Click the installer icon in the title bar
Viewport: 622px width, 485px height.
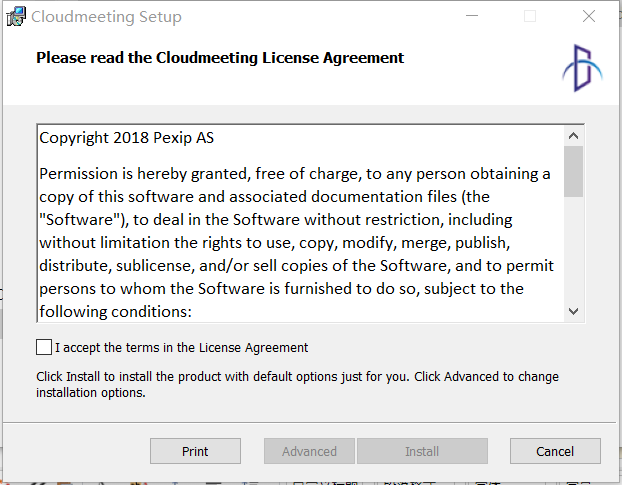click(16, 16)
